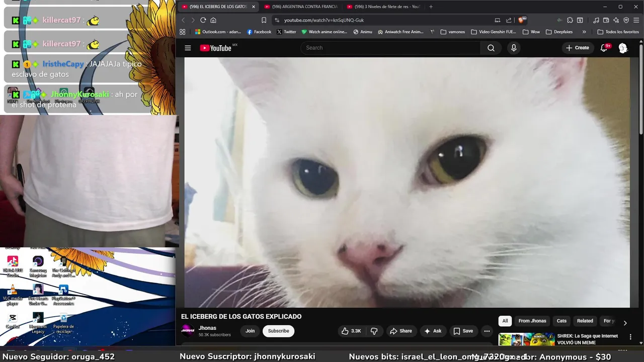Viewport: 644px width, 362px height.
Task: Open Outlook.com bookmark
Action: [x=218, y=32]
